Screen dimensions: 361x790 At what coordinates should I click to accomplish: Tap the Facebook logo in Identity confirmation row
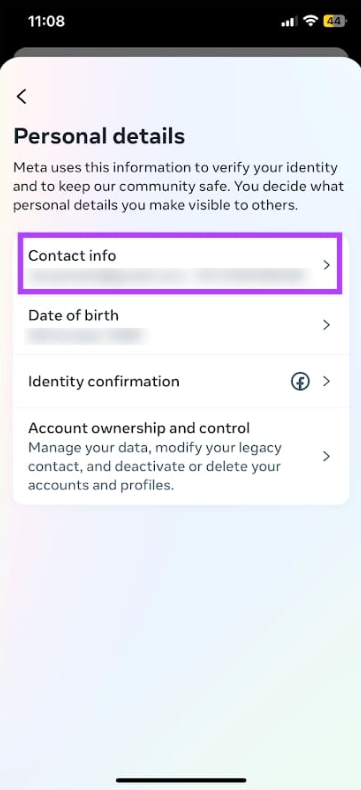(x=301, y=381)
